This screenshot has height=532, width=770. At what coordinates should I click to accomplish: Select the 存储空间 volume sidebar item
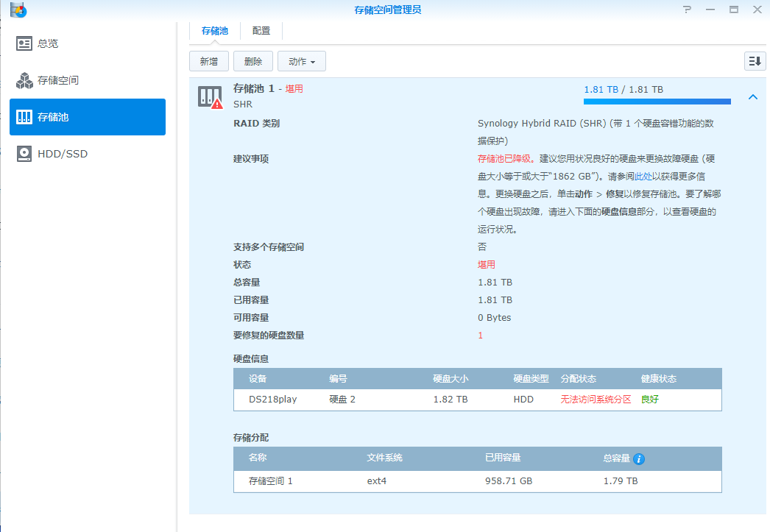(x=88, y=80)
